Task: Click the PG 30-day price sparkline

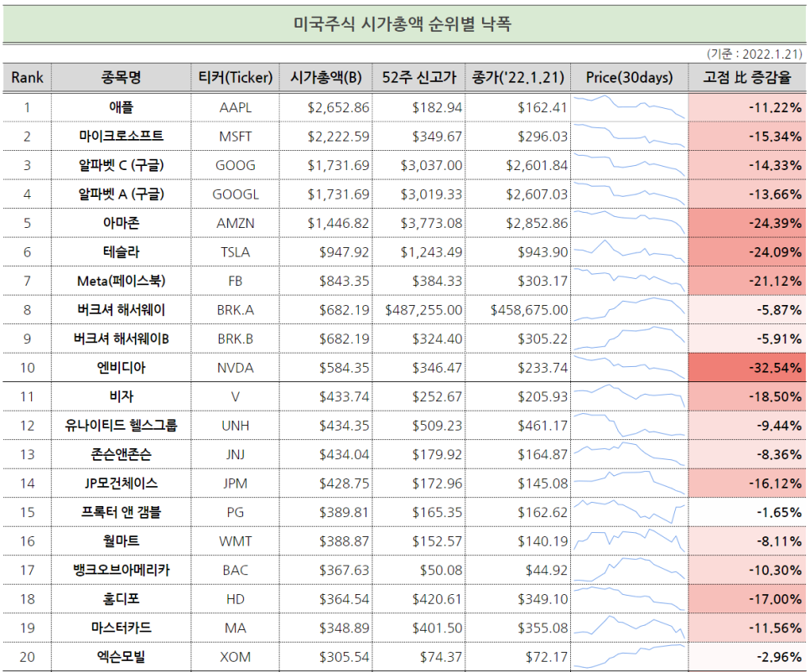Action: [x=629, y=511]
